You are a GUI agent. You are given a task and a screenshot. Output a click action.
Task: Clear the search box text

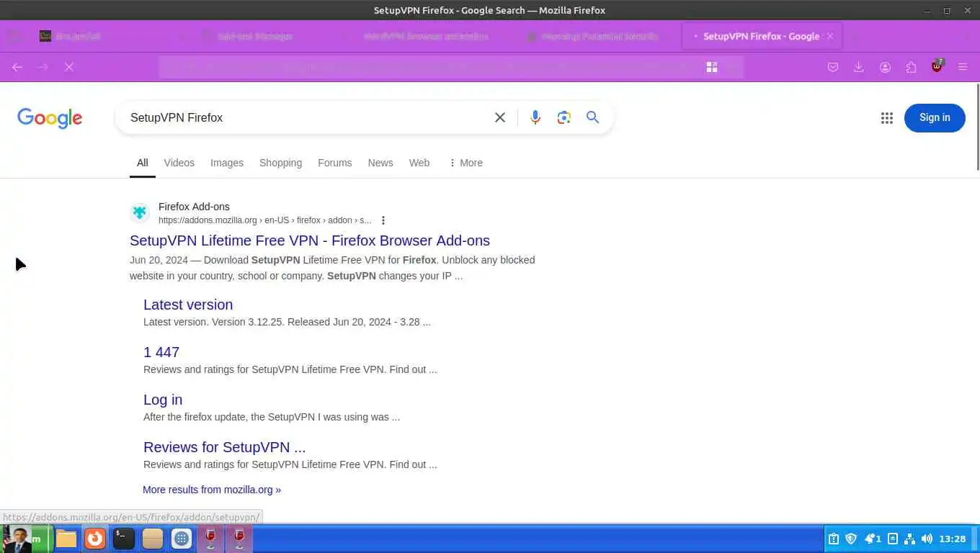(x=499, y=117)
